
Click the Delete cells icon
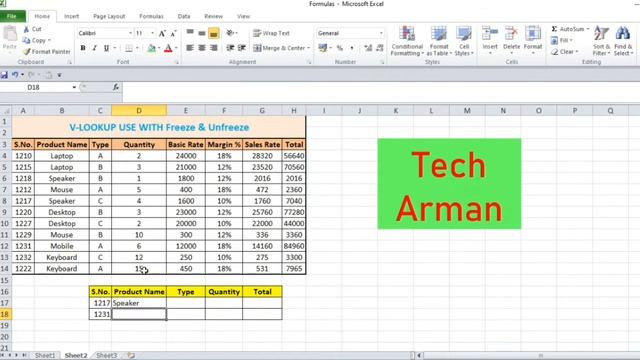[x=511, y=34]
